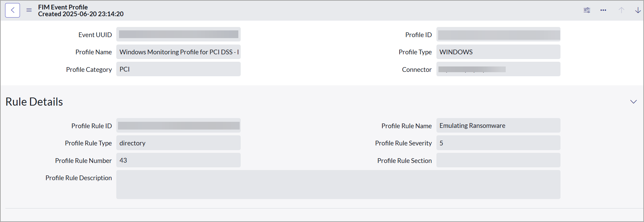644x222 pixels.
Task: Select the Profile Rule Type field
Action: [178, 143]
